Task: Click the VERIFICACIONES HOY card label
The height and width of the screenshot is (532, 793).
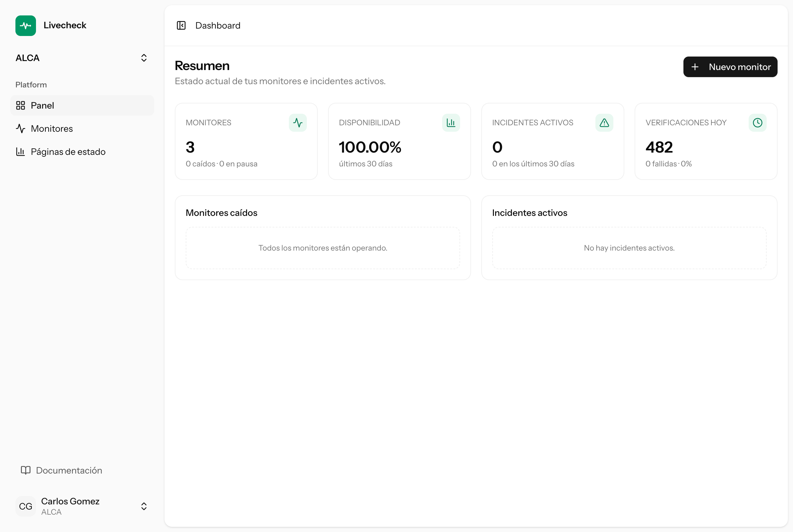Action: [x=686, y=122]
